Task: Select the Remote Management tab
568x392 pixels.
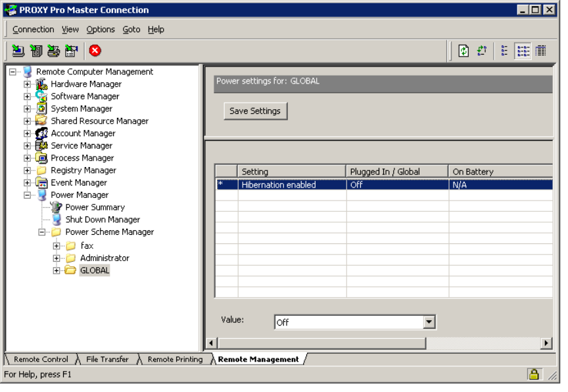Action: click(258, 359)
